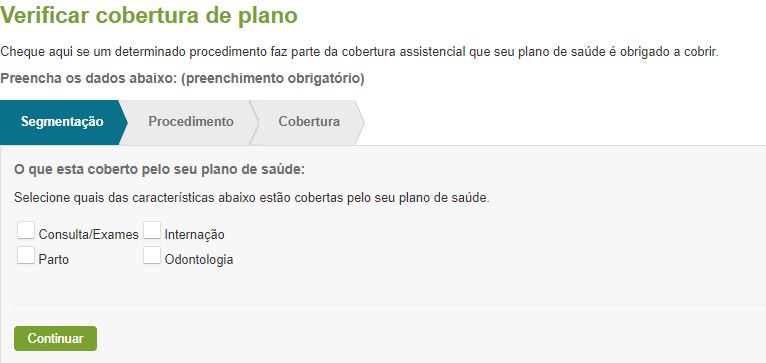Click the Parto label text
Viewport: 766px width, 363px height.
click(54, 259)
